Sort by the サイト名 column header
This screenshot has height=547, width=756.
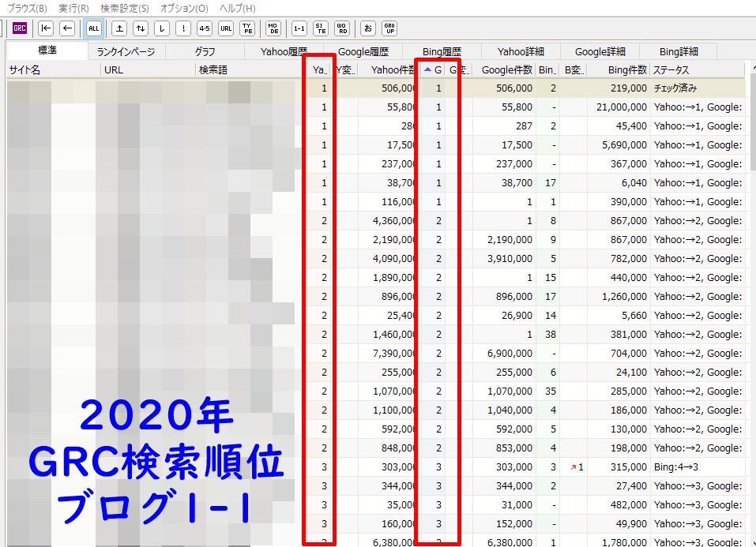53,70
